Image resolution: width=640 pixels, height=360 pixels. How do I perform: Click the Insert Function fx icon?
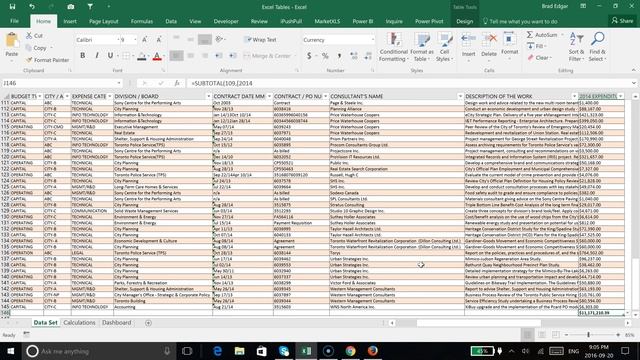tap(177, 83)
